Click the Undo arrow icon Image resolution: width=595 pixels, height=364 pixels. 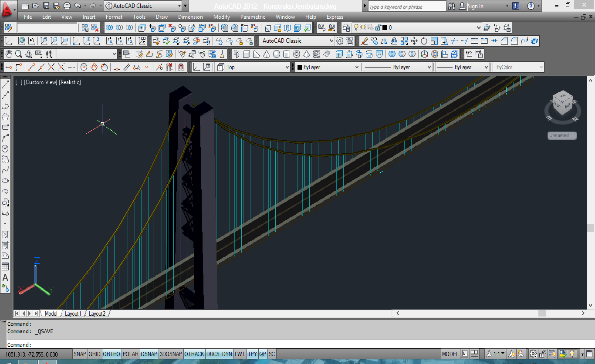(x=78, y=6)
